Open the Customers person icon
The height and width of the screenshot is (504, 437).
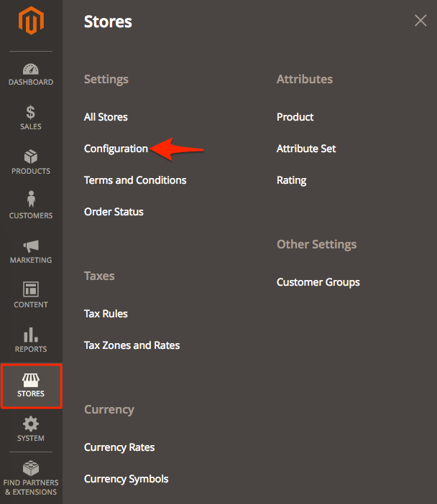31,200
